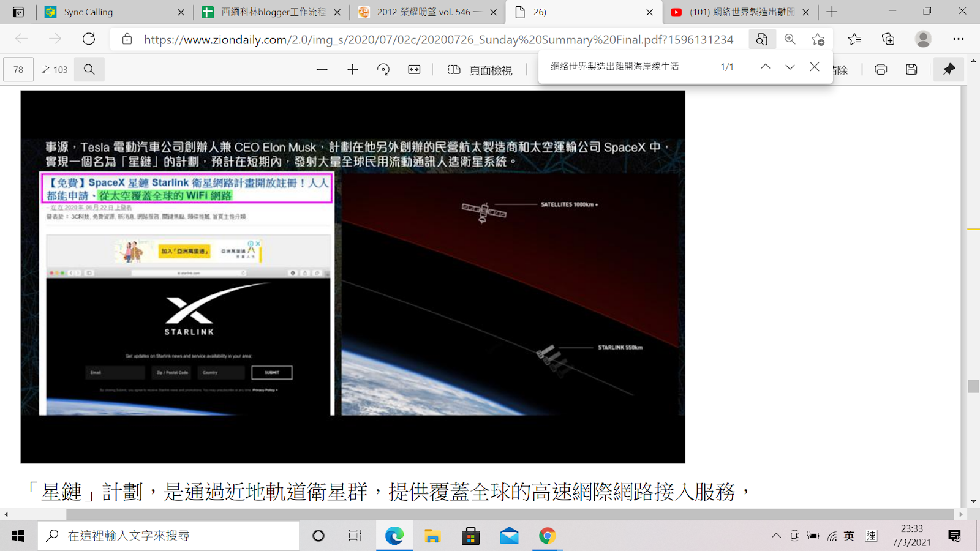This screenshot has height=551, width=980.
Task: Pin the PDF toolbar
Action: [x=949, y=70]
